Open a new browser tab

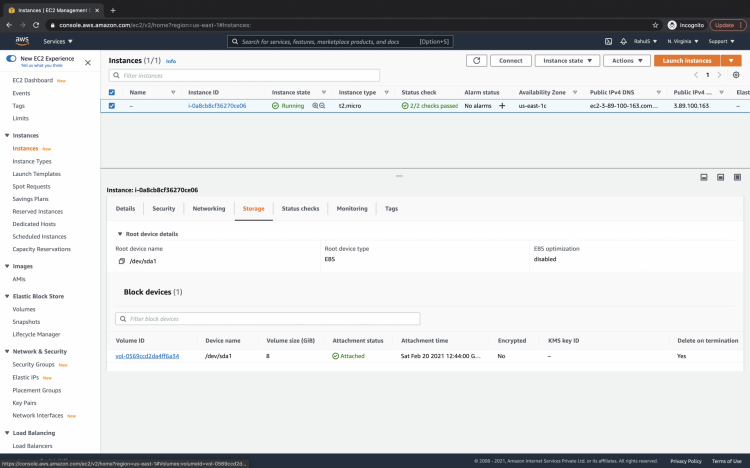click(113, 10)
